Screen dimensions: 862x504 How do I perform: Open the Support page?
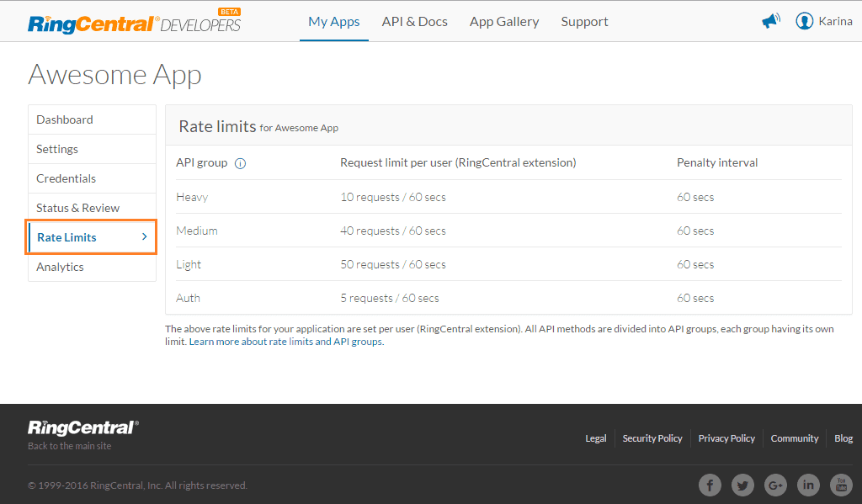pyautogui.click(x=584, y=22)
